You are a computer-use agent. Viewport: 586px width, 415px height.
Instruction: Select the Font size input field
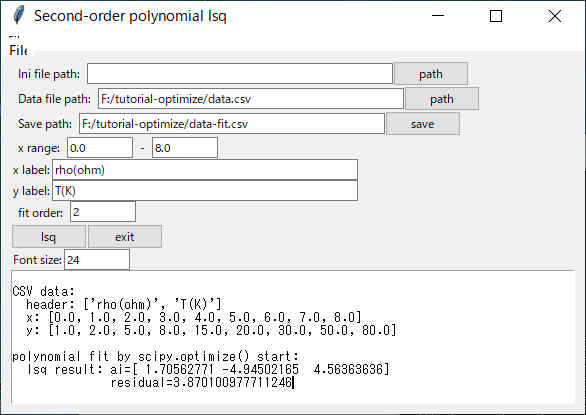point(97,260)
